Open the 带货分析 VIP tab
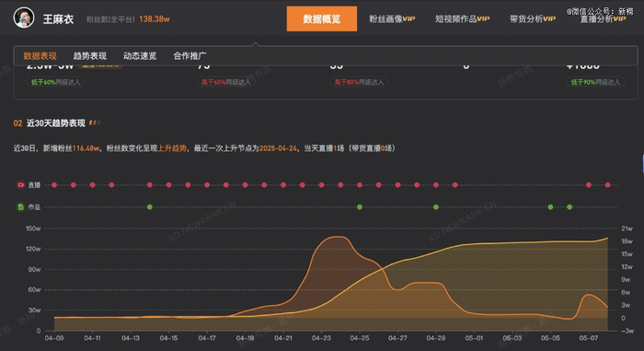644x351 pixels. (533, 18)
